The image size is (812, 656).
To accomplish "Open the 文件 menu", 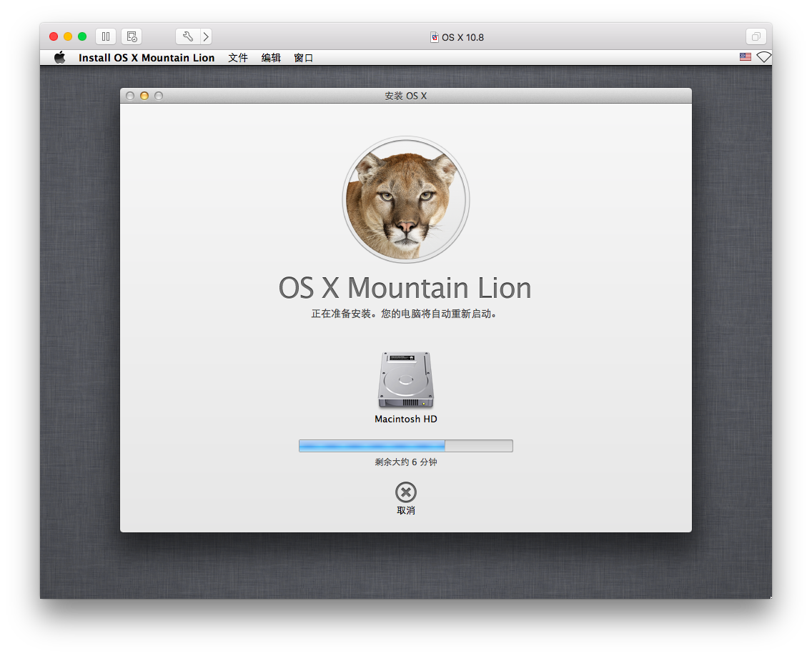I will tap(238, 57).
